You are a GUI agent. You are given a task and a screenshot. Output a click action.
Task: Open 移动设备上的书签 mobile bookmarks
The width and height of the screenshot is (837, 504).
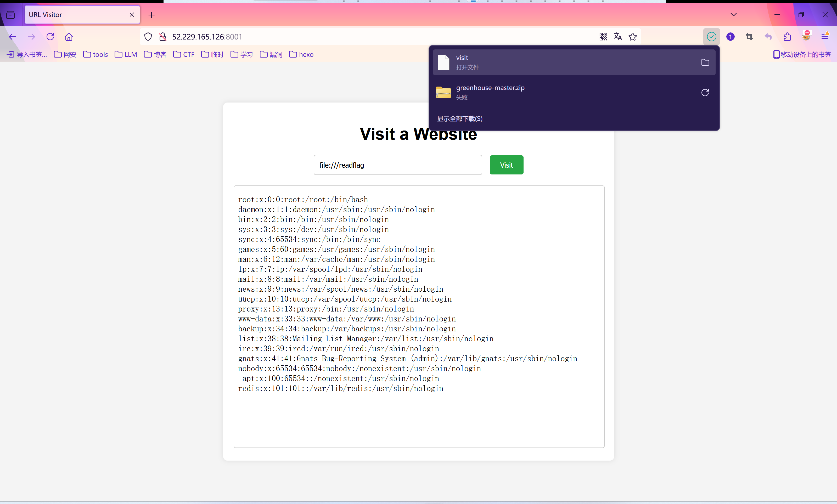pyautogui.click(x=802, y=54)
